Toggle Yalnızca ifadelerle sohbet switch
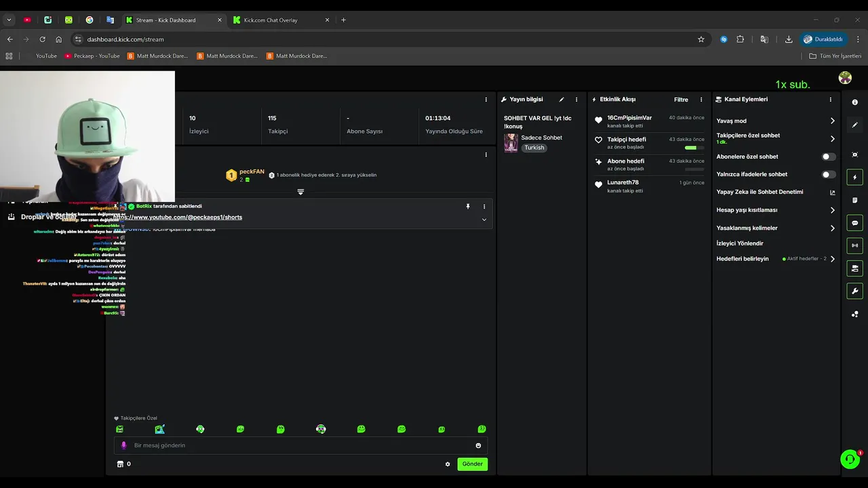Image resolution: width=868 pixels, height=488 pixels. pos(829,174)
